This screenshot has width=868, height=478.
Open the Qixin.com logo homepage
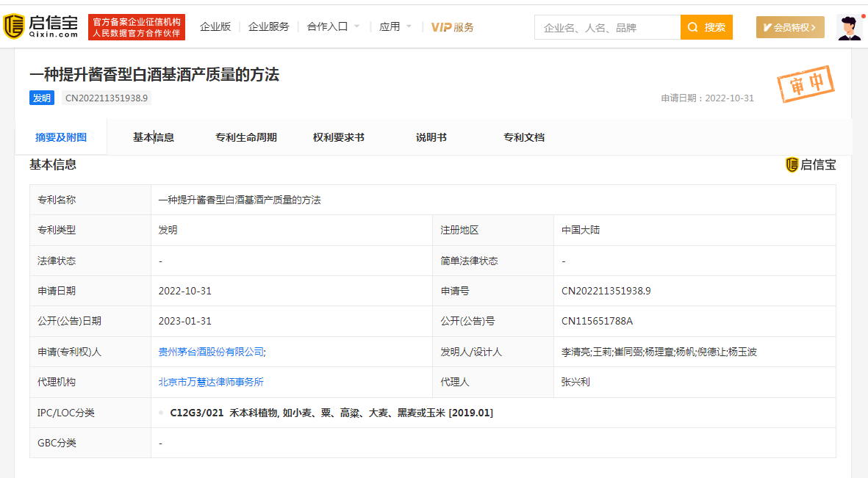coord(41,26)
